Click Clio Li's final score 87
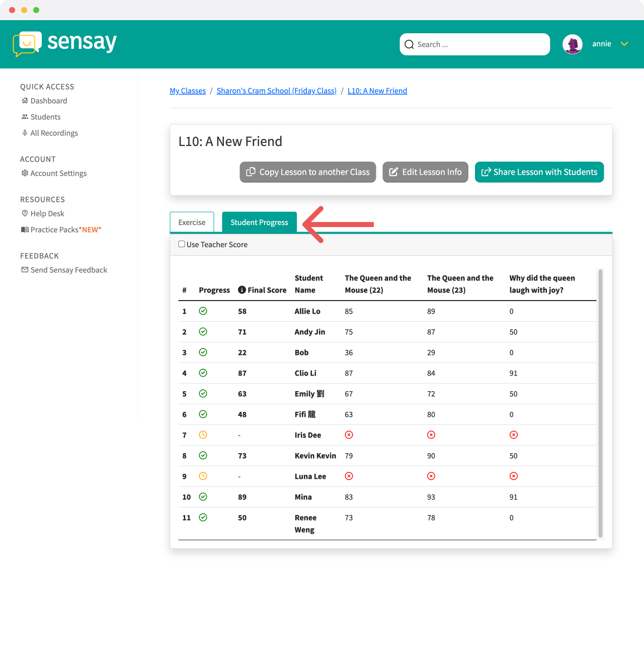 pos(243,373)
